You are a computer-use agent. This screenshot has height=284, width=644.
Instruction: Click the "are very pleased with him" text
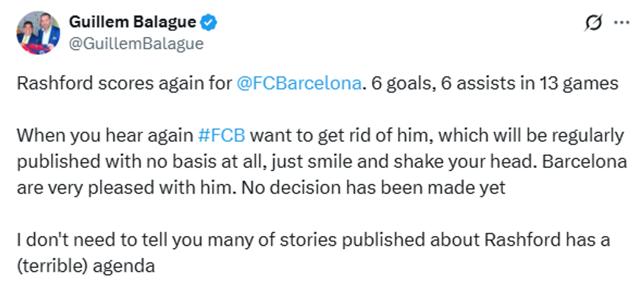124,188
